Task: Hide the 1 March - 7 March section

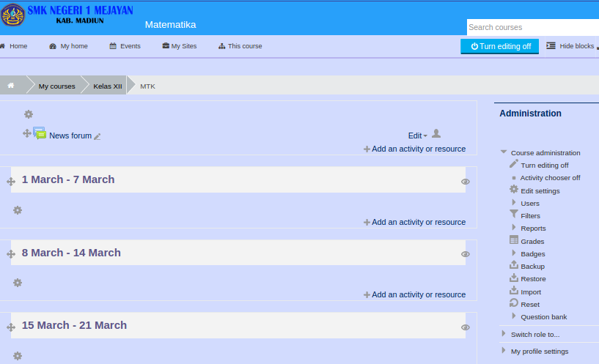Action: click(x=466, y=182)
